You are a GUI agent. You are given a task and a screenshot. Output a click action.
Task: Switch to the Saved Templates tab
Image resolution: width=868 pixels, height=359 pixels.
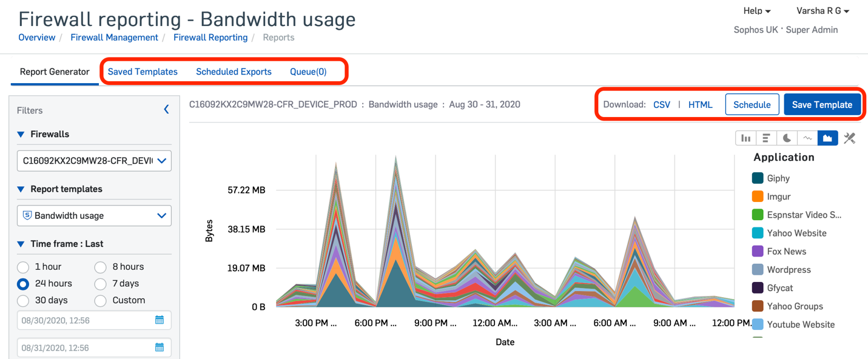point(143,71)
